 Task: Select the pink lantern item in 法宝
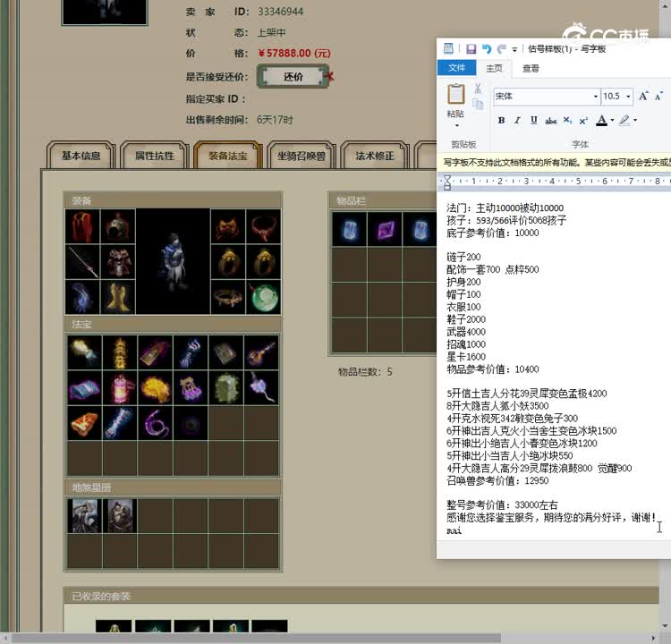tap(120, 388)
